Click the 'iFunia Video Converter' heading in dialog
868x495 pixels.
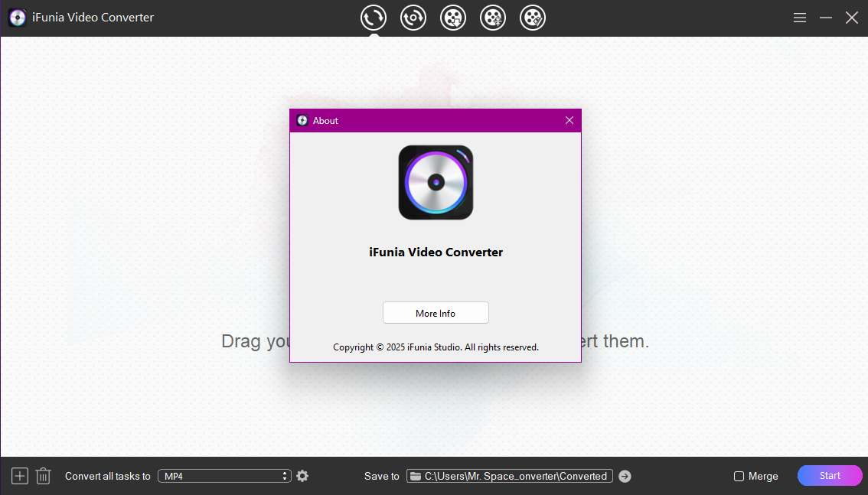(x=436, y=252)
